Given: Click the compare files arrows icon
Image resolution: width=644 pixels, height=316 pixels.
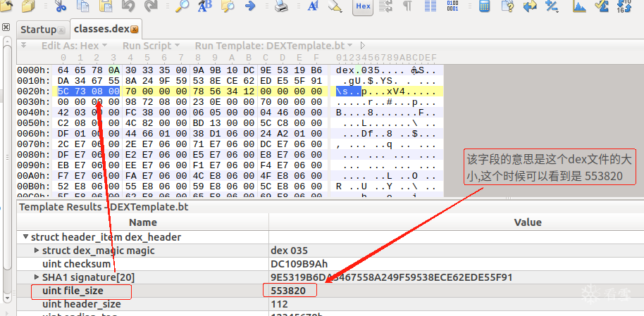Looking at the screenshot, I should (x=531, y=6).
